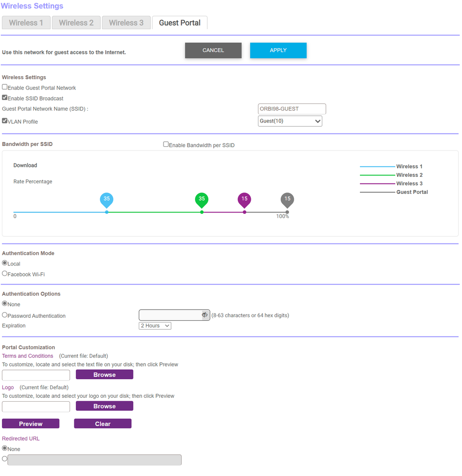Open the Expiration 2 Hours dropdown
The height and width of the screenshot is (476, 462).
coord(155,326)
